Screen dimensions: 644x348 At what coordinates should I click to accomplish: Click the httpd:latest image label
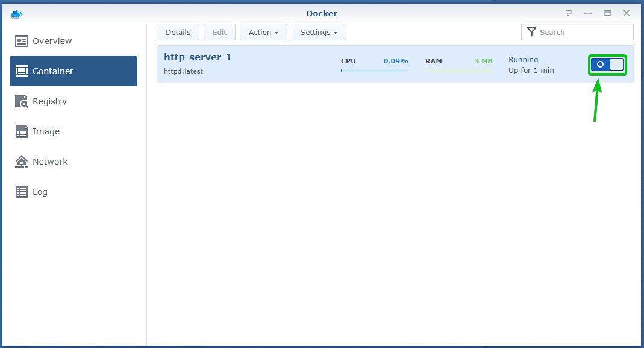pyautogui.click(x=183, y=71)
